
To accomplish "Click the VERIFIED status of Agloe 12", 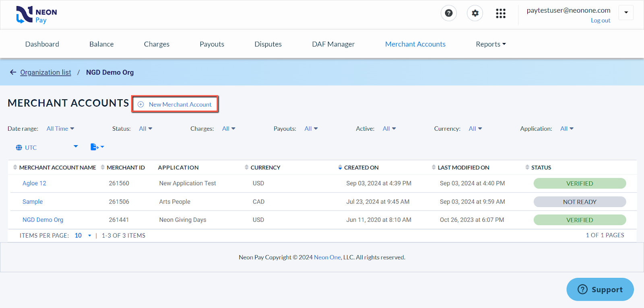I will point(580,183).
